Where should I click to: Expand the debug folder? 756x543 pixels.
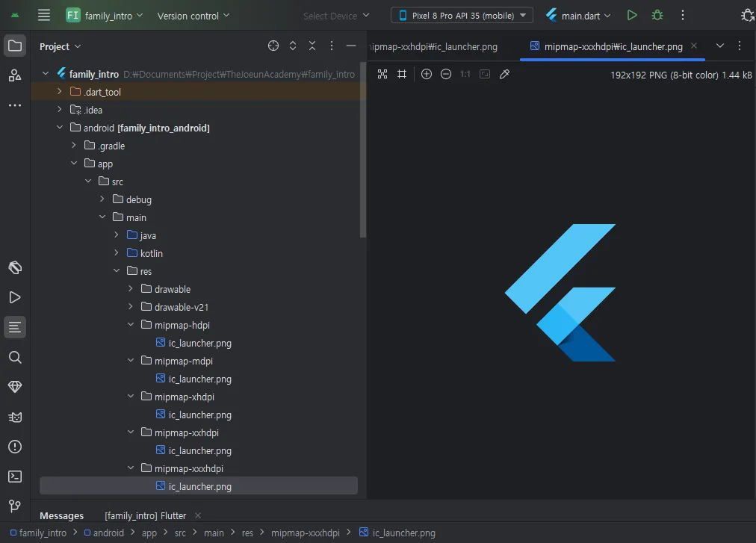pyautogui.click(x=102, y=199)
